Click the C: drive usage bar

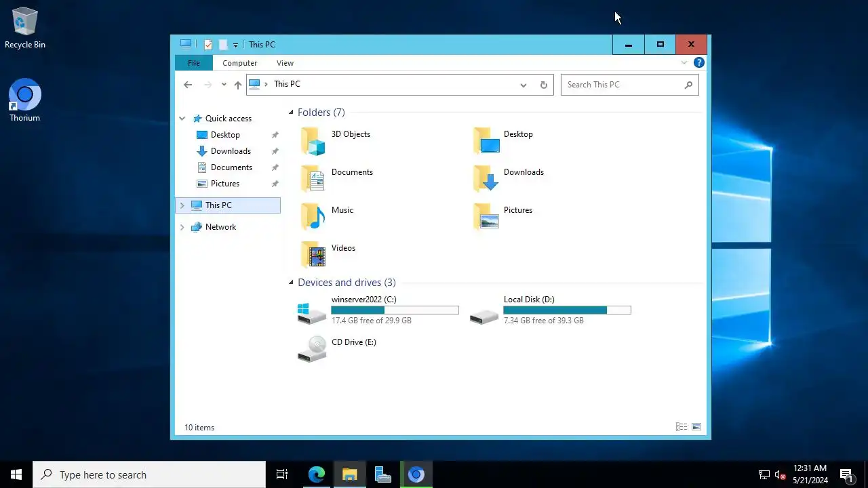point(395,310)
